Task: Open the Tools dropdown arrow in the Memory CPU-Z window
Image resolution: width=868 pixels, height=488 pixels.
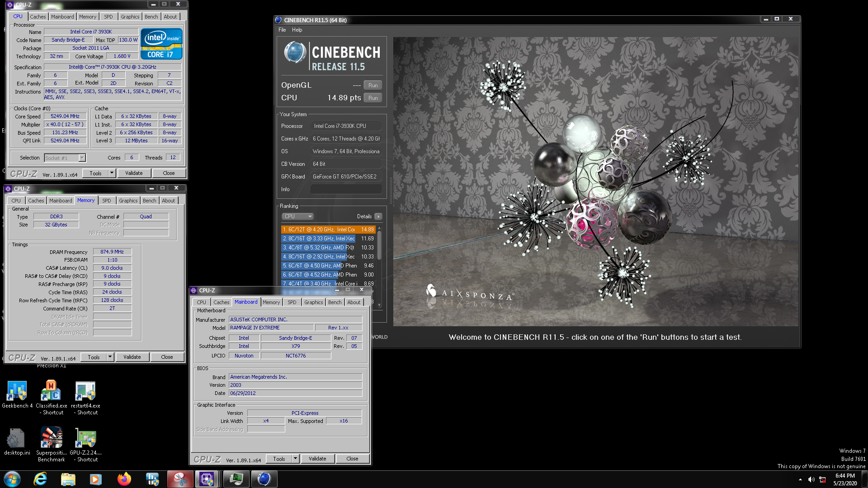Action: pos(110,357)
